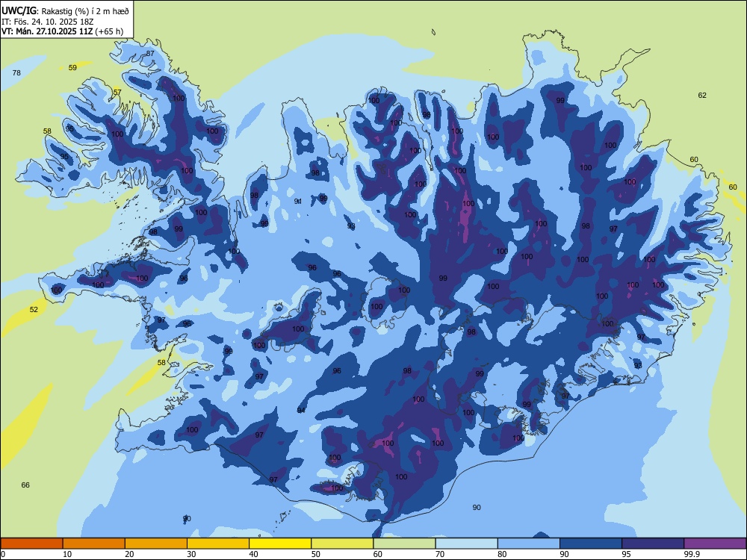
Task: Click the 20–30 amber legend swatch
Action: coord(156,544)
